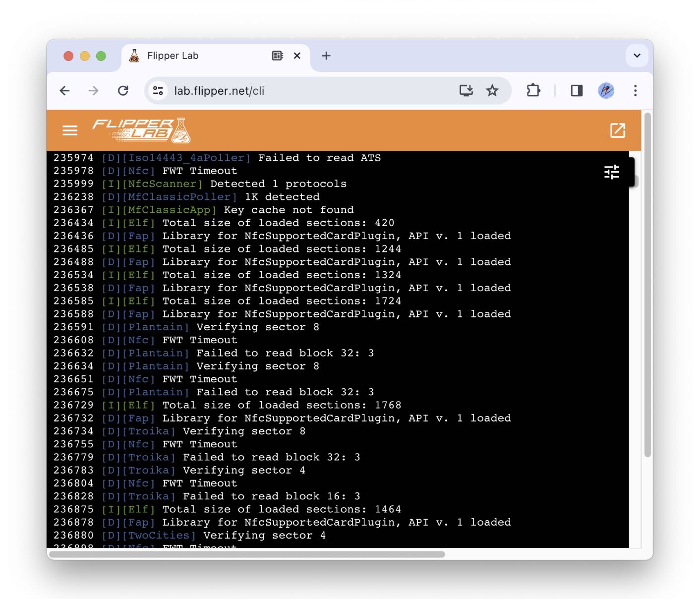Close the Flipper Lab tab
Image resolution: width=700 pixels, height=604 pixels.
[x=297, y=56]
